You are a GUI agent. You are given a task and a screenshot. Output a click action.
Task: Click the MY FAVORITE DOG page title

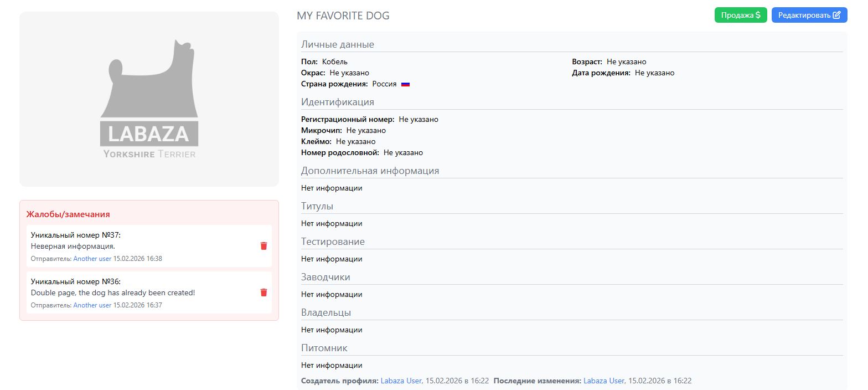pos(343,16)
